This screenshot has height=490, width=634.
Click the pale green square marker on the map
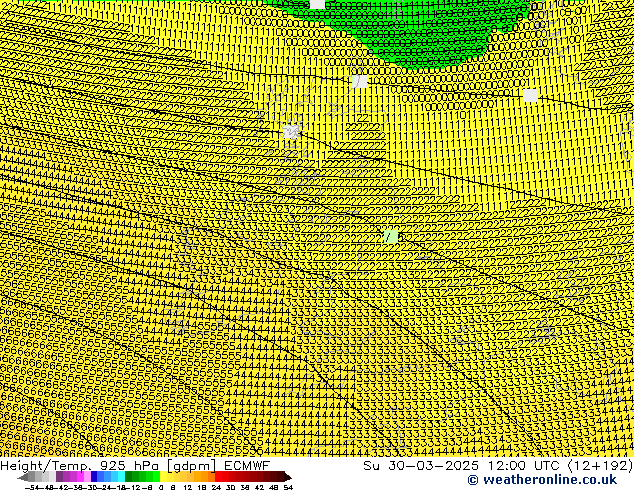click(x=391, y=236)
